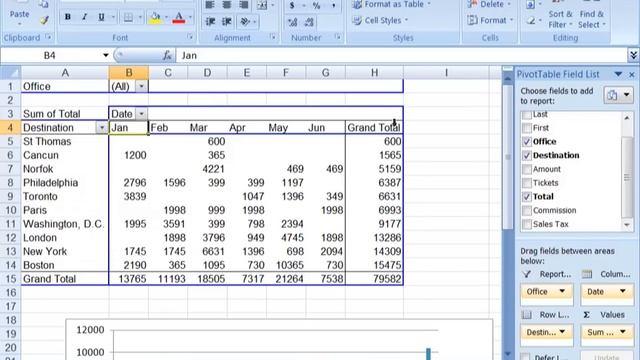Image resolution: width=640 pixels, height=360 pixels.
Task: Decrease the cell indent
Action: [x=210, y=21]
